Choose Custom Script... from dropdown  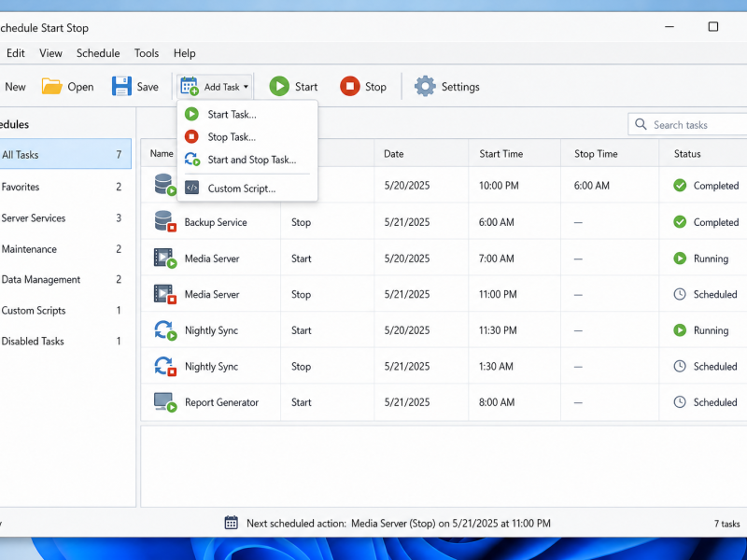tap(247, 189)
